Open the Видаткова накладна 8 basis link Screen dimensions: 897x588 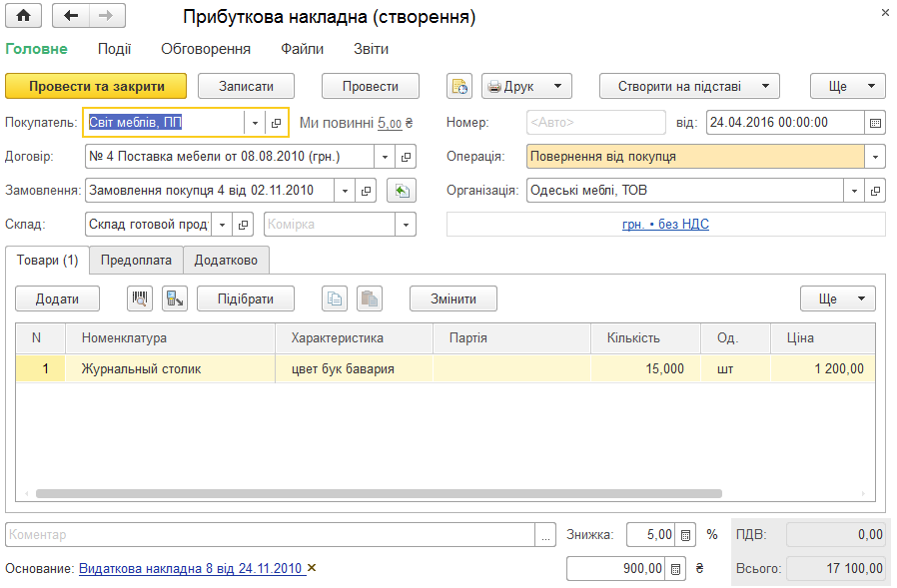190,569
